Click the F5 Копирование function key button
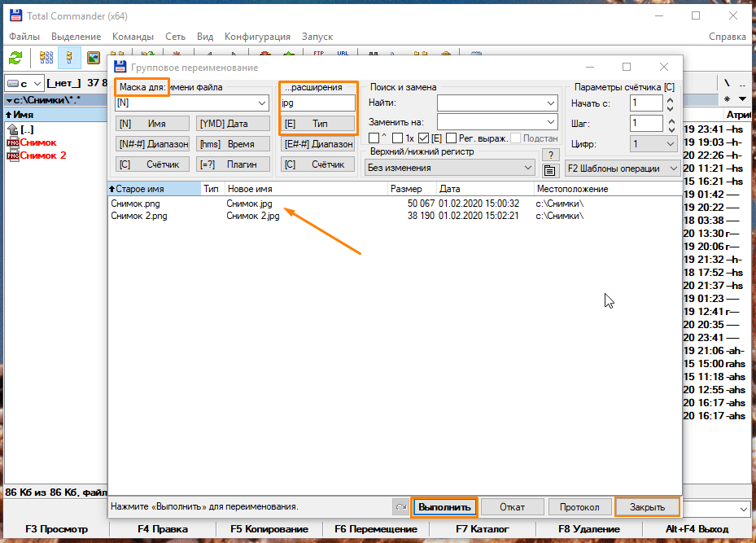 point(269,529)
